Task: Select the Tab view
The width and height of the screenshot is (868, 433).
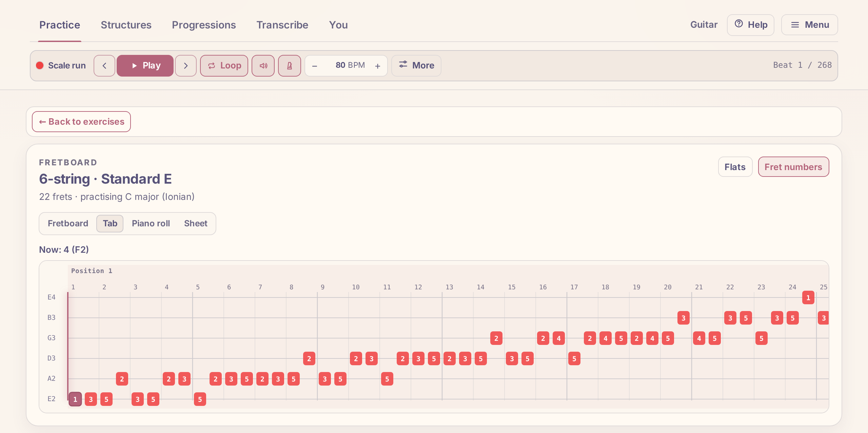Action: pos(110,224)
